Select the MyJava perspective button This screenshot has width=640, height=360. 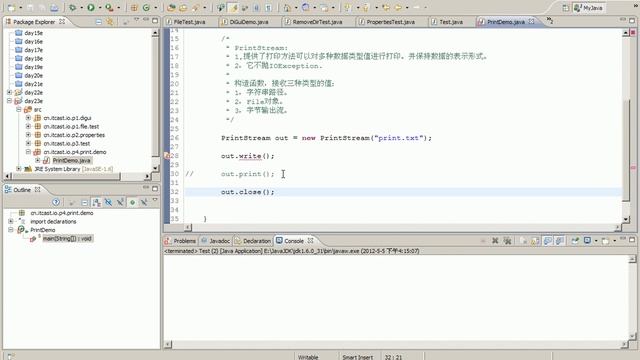pyautogui.click(x=589, y=8)
